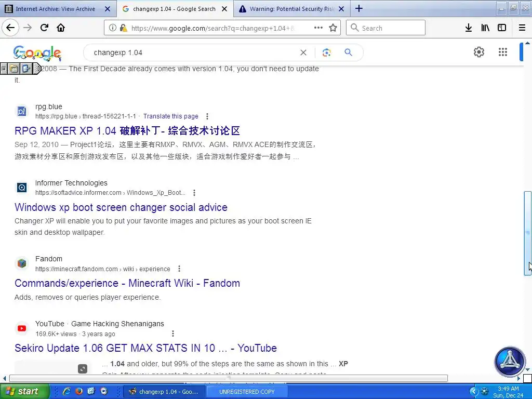Image resolution: width=532 pixels, height=399 pixels.
Task: Go to the Firefox home page
Action: click(61, 28)
